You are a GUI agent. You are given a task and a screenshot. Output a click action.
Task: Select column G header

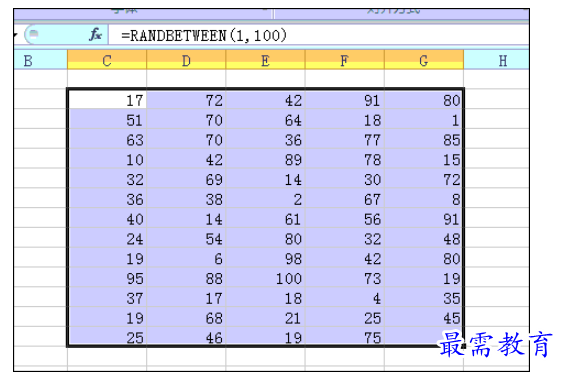424,60
